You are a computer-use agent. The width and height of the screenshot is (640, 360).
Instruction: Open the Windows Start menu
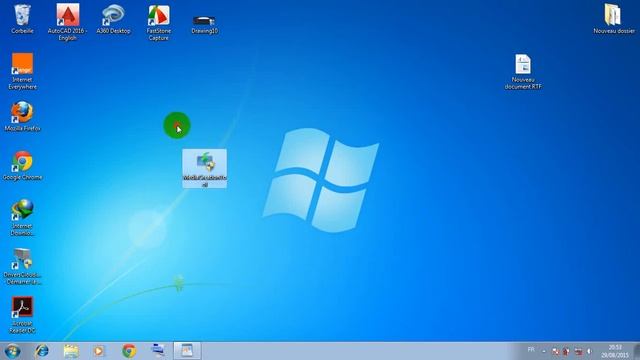12,351
